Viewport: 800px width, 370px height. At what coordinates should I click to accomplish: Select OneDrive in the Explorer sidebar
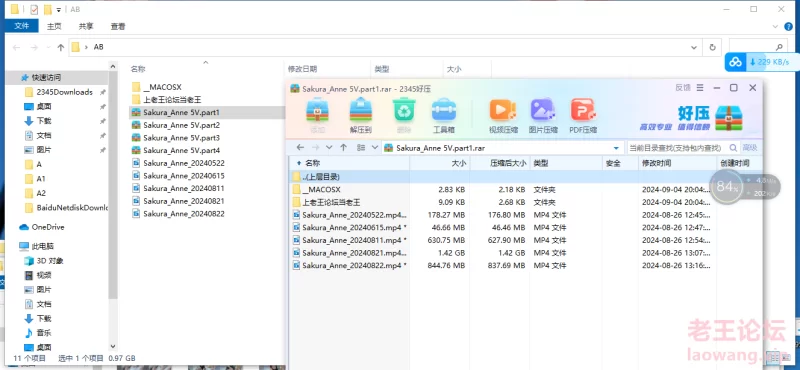click(42, 227)
